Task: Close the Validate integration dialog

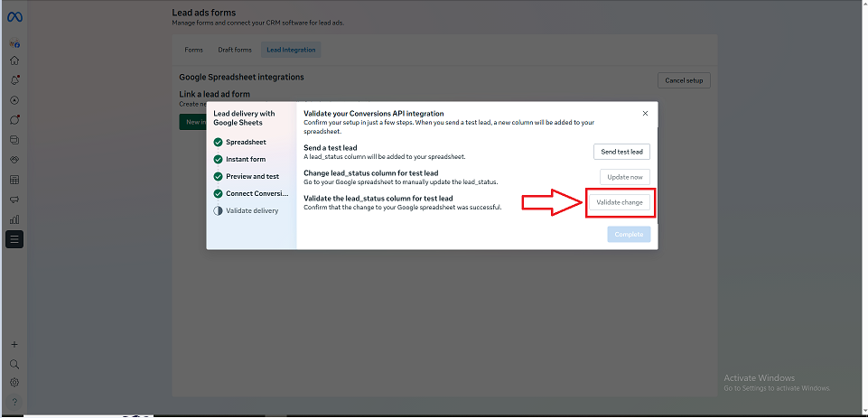Action: [x=645, y=113]
